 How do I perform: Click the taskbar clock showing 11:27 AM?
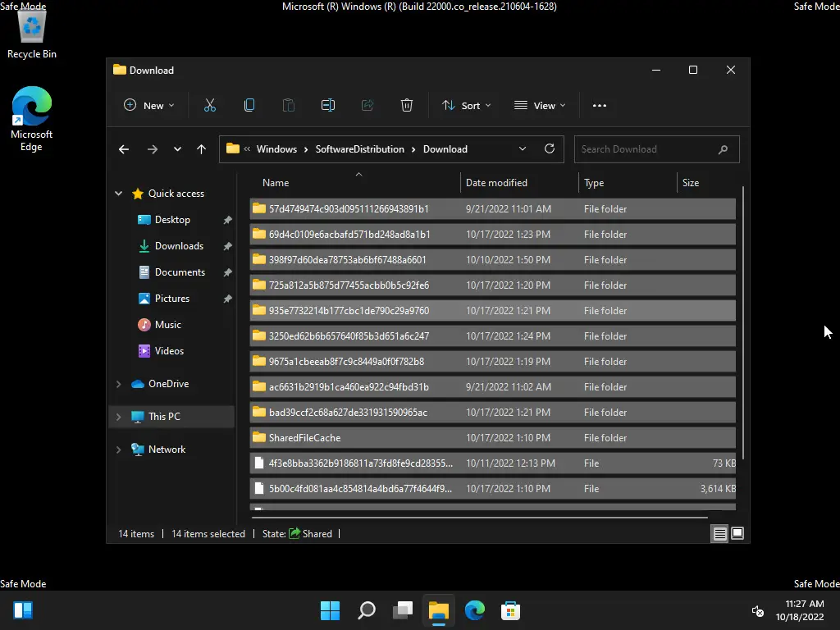coord(800,610)
